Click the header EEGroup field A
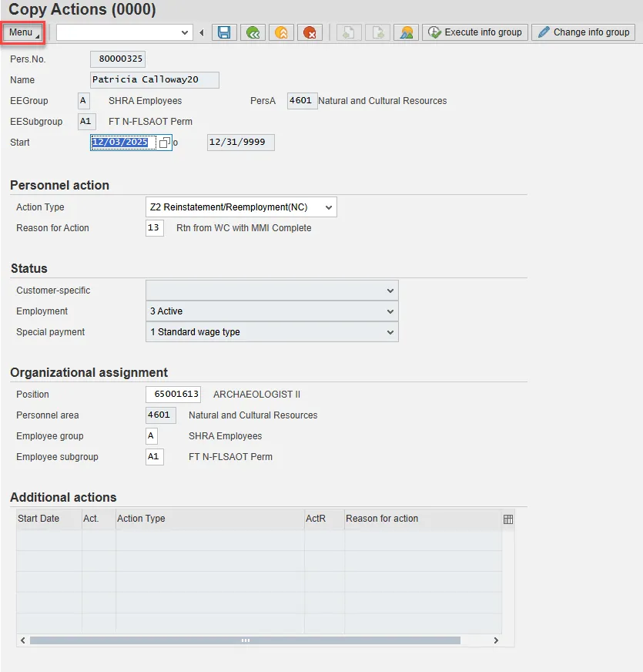643x672 pixels. [83, 101]
